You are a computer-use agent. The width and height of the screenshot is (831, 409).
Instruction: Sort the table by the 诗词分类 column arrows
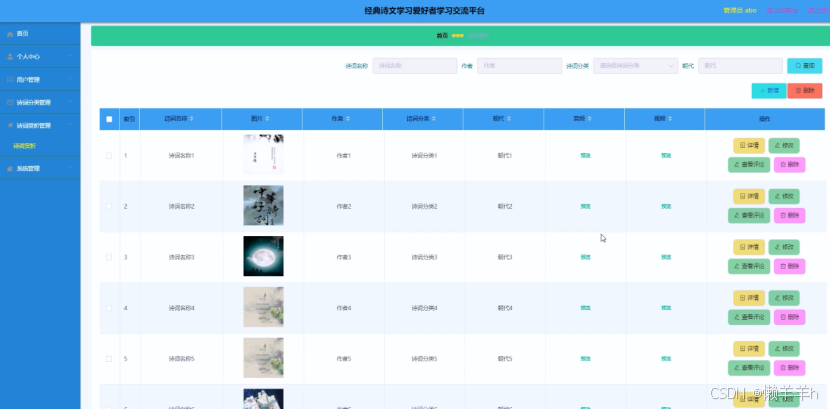coord(433,119)
